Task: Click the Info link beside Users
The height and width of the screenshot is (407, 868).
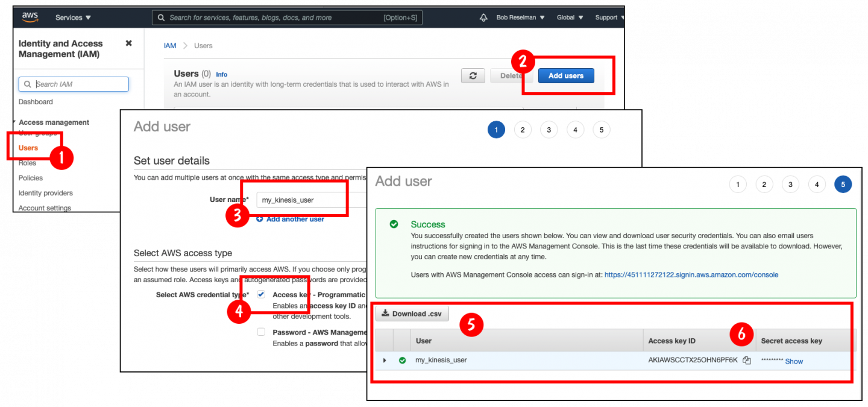Action: (x=222, y=75)
